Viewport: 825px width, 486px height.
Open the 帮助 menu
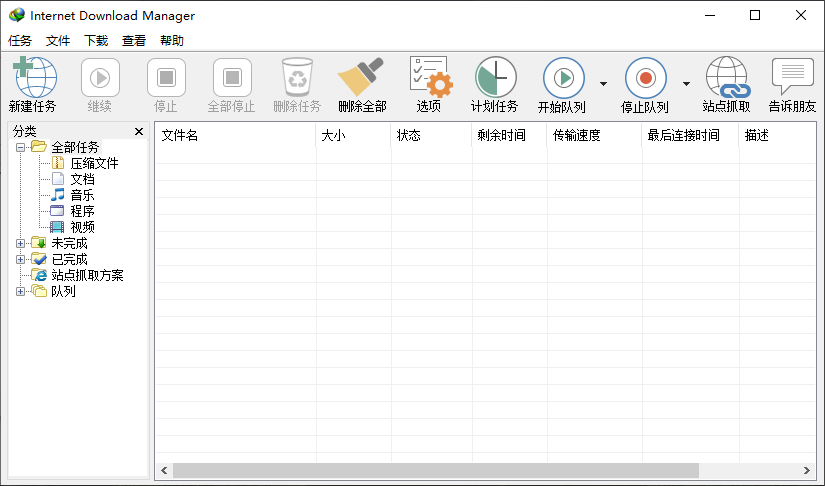pos(172,40)
